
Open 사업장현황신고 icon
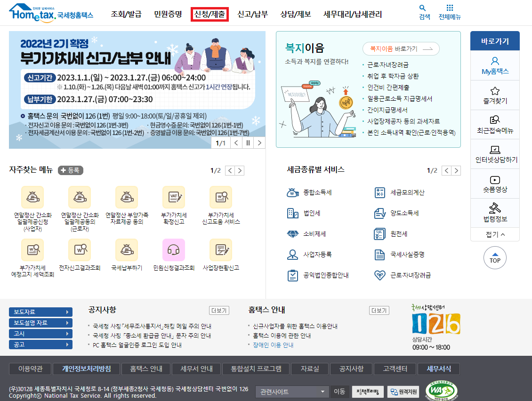point(221,250)
